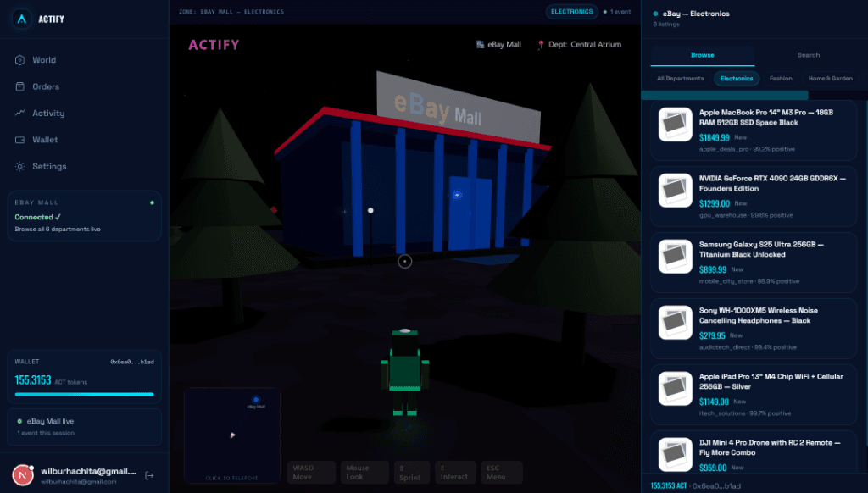This screenshot has width=868, height=493.
Task: Choose the Home & Garden filter
Action: click(832, 78)
